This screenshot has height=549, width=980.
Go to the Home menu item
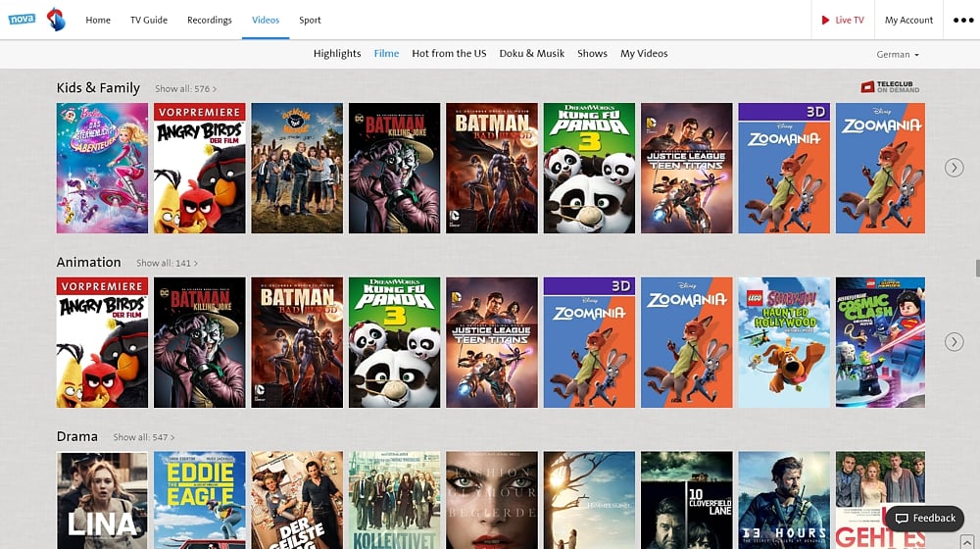click(98, 20)
